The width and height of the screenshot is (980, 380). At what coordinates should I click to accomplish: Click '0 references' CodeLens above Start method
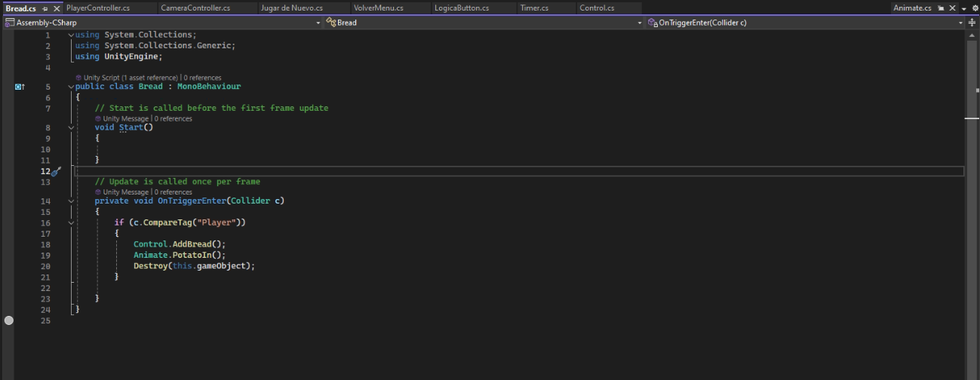[173, 118]
